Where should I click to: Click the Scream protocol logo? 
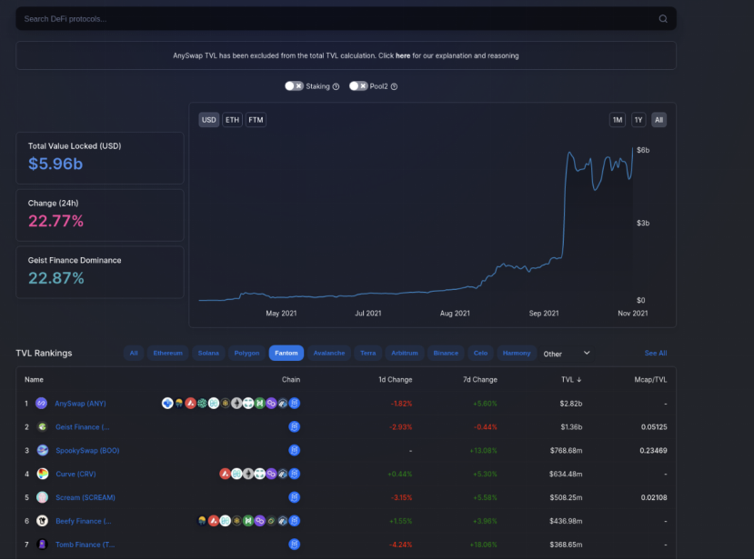point(43,497)
